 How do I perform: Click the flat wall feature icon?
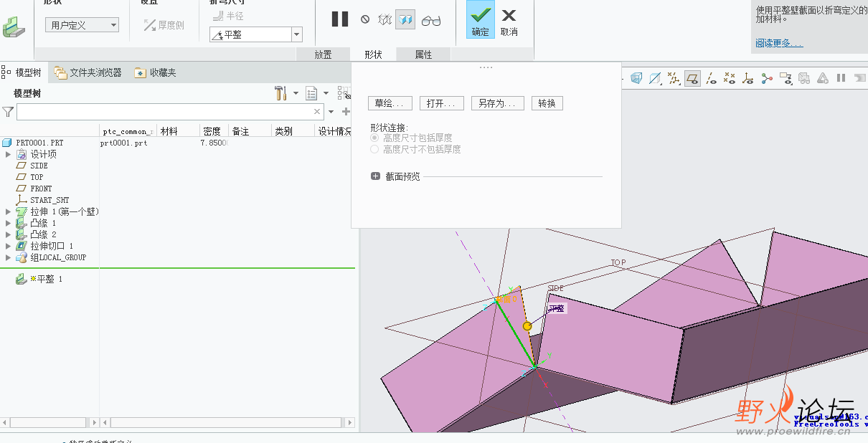(14, 28)
